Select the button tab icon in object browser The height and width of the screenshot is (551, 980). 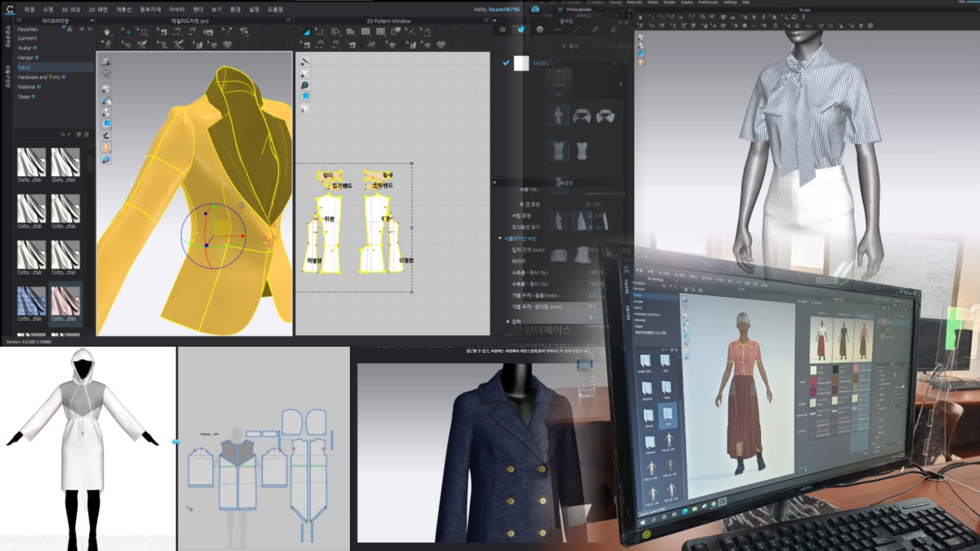point(540,29)
